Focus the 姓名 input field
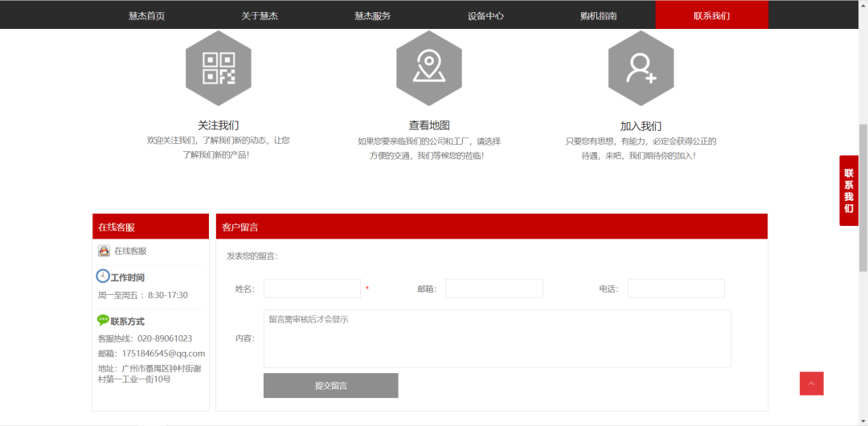This screenshot has width=868, height=426. click(312, 289)
